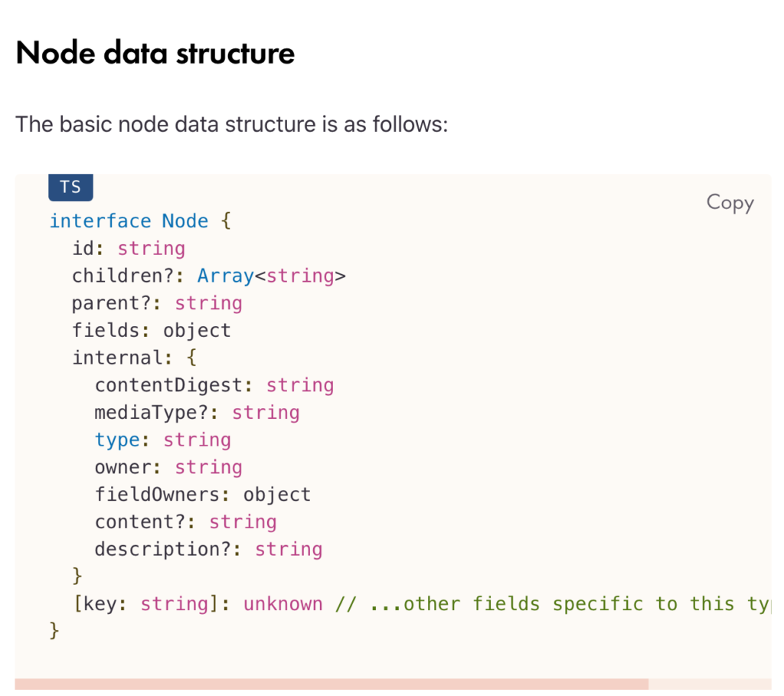Image resolution: width=784 pixels, height=696 pixels.
Task: Click the horizontal scrollbar thumb under the code
Action: (x=331, y=684)
